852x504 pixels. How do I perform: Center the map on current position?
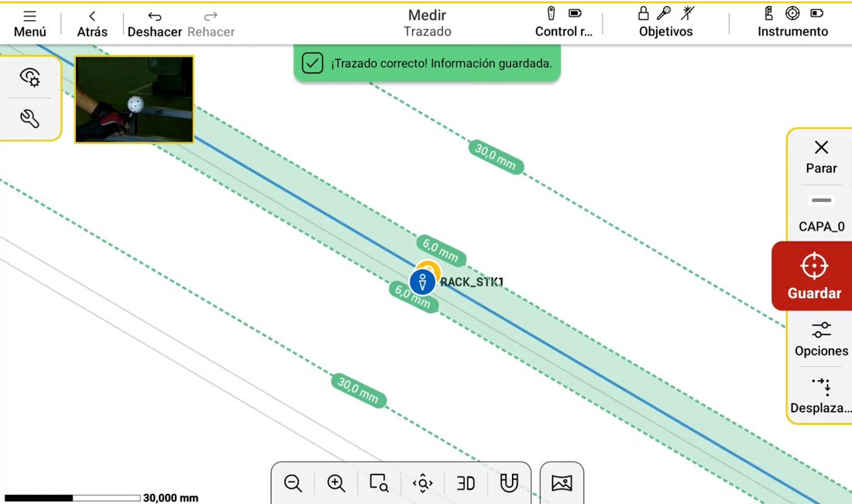[422, 483]
